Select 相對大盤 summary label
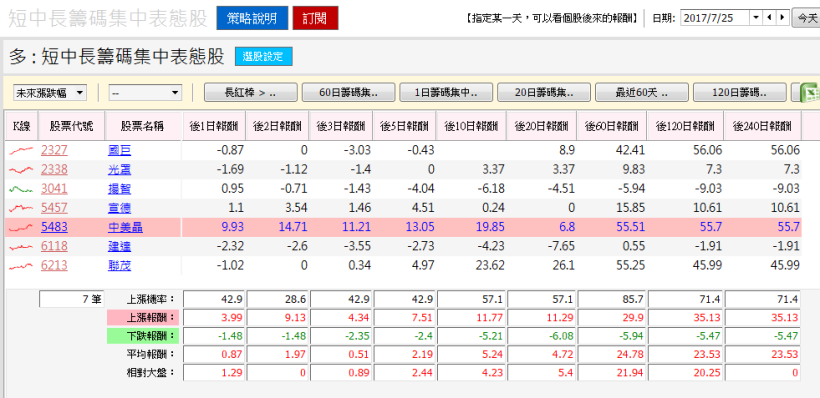This screenshot has width=820, height=398. pyautogui.click(x=151, y=373)
